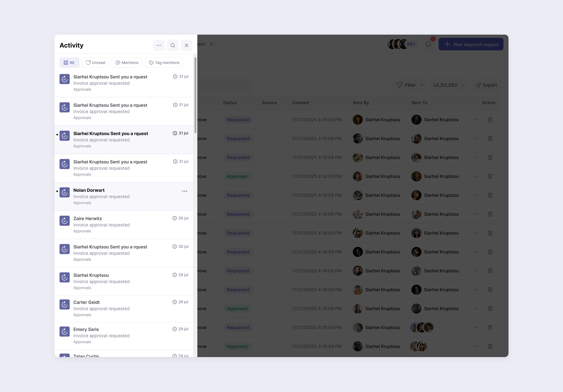563x392 pixels.
Task: Switch to the Tag mentions tab
Action: pyautogui.click(x=164, y=63)
